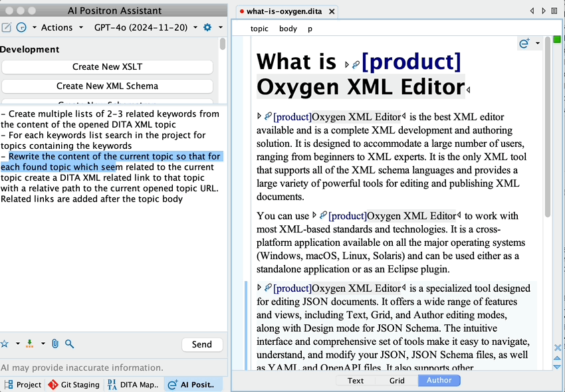
Task: Click the new chat icon
Action: (x=7, y=27)
